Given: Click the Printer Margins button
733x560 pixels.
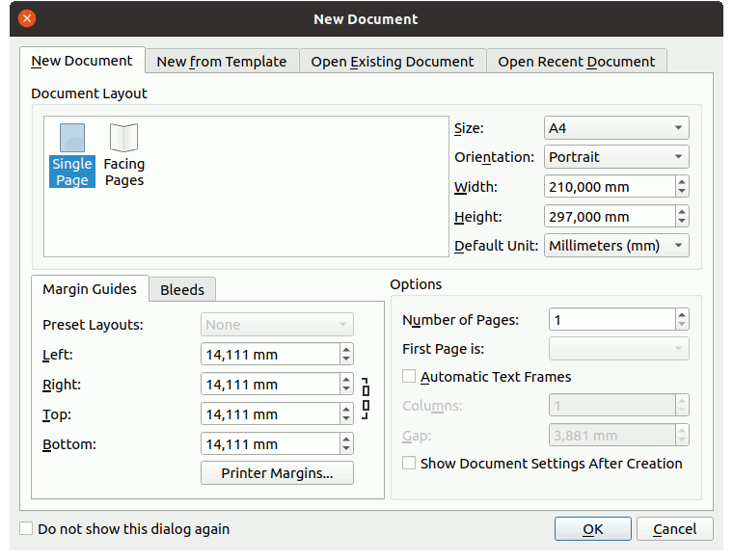Looking at the screenshot, I should coord(277,473).
